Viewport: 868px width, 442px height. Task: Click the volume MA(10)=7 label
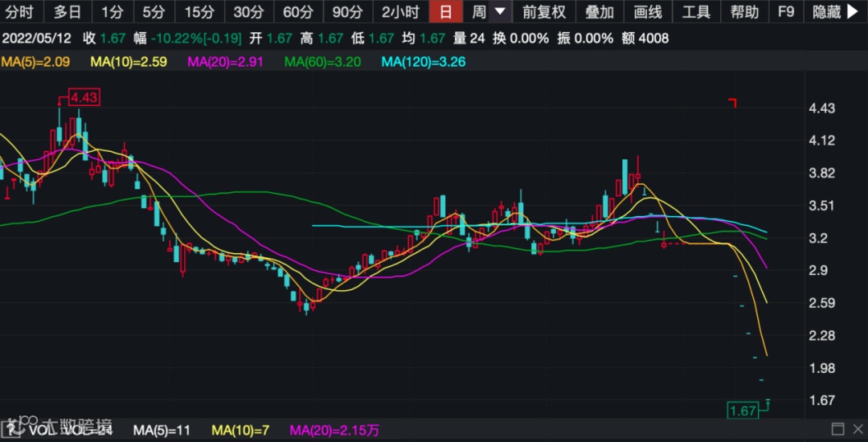pos(241,430)
